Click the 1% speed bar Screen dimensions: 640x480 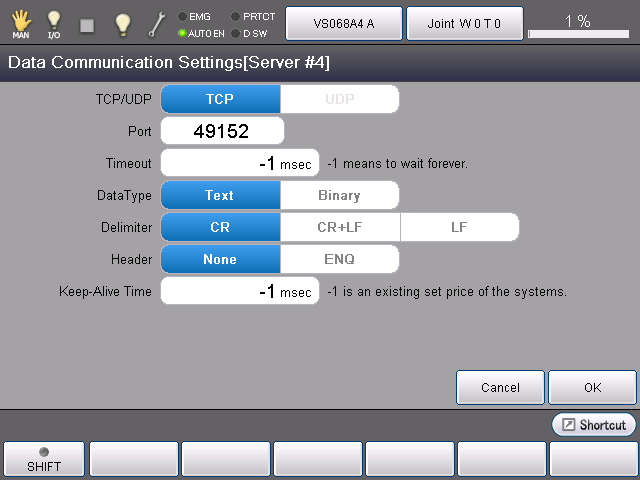point(578,24)
